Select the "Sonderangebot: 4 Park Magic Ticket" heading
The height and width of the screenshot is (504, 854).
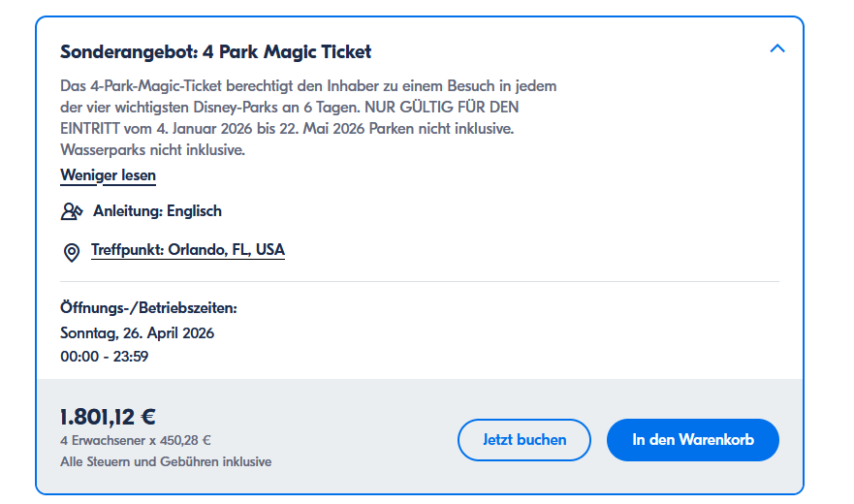(x=215, y=52)
